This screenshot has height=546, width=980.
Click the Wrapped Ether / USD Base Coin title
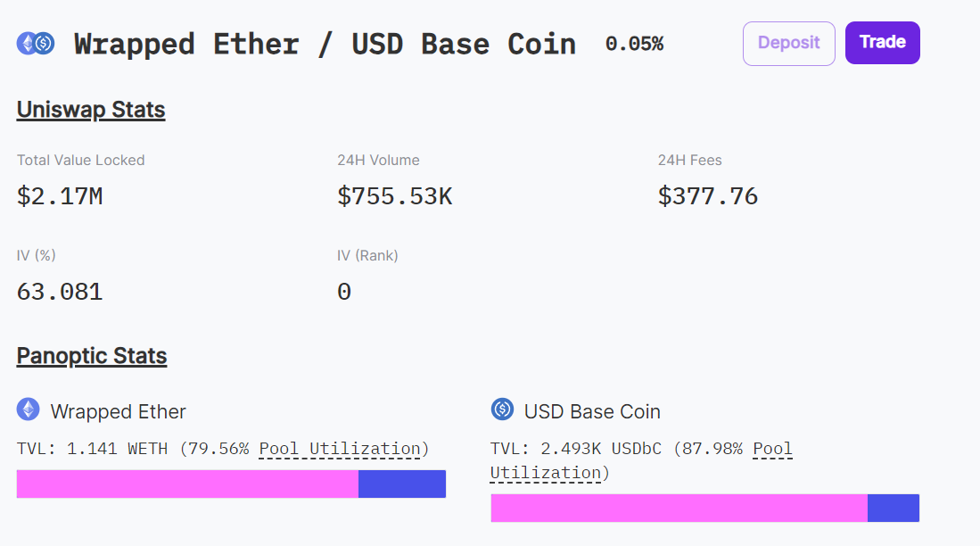(x=325, y=44)
